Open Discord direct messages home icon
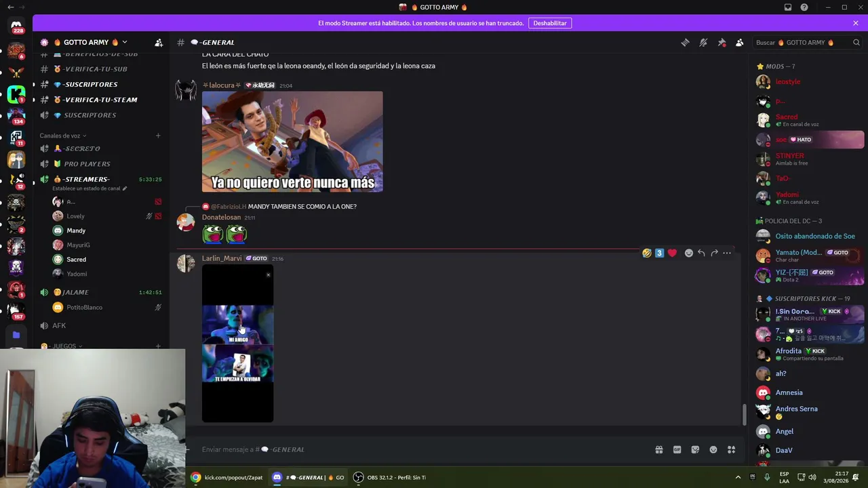 pyautogui.click(x=16, y=26)
